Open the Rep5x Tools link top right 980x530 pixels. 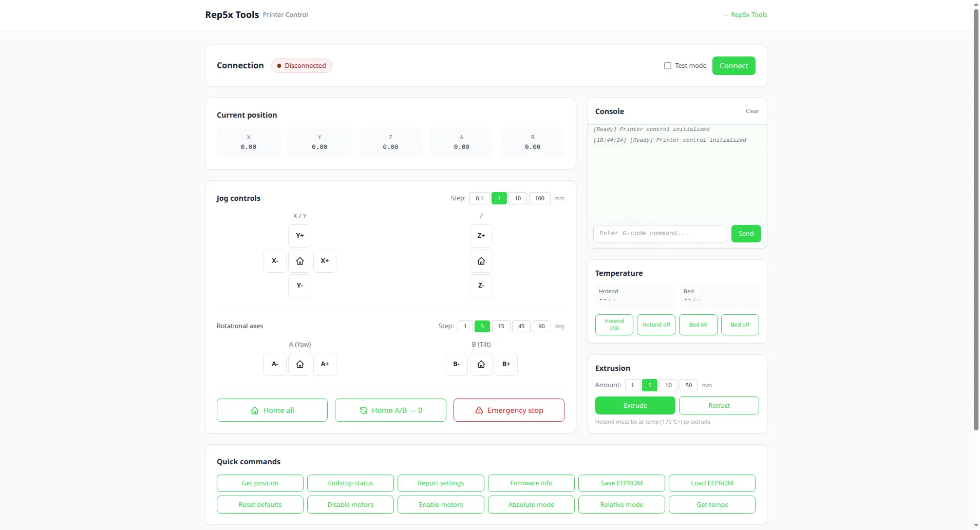click(744, 14)
